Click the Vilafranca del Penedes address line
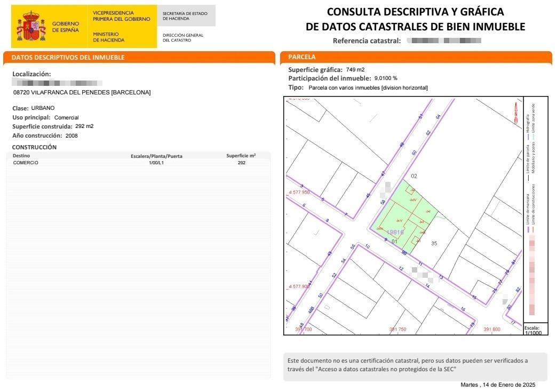This screenshot has height=392, width=557. pos(82,92)
